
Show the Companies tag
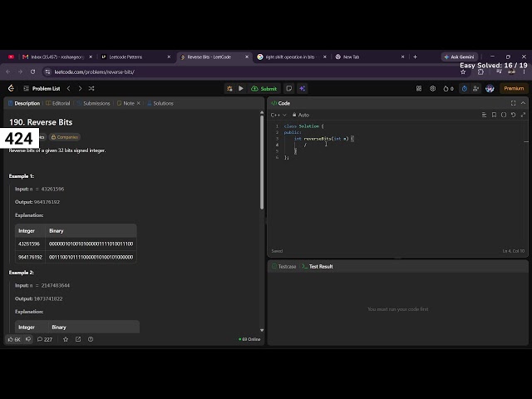pos(65,137)
